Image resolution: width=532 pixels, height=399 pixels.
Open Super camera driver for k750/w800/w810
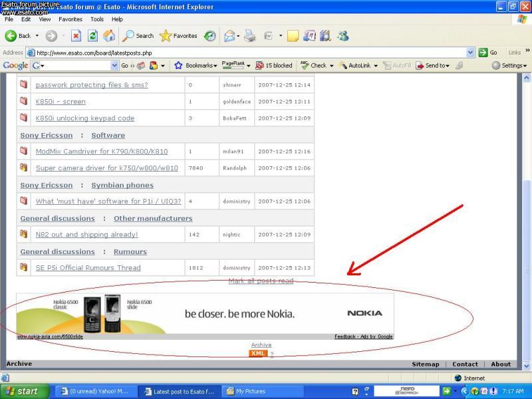[107, 168]
